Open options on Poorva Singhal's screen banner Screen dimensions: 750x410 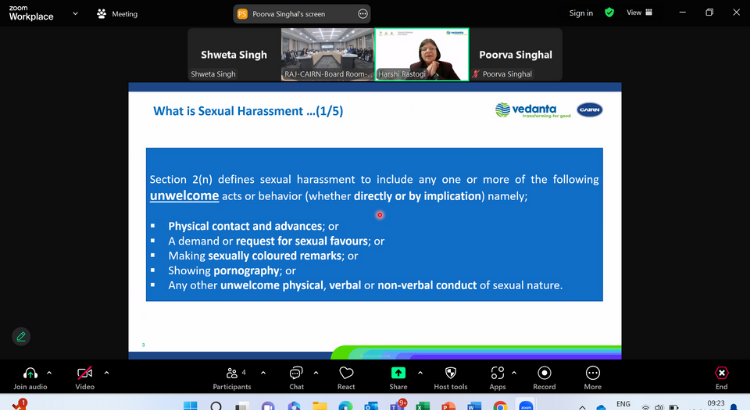[x=361, y=13]
